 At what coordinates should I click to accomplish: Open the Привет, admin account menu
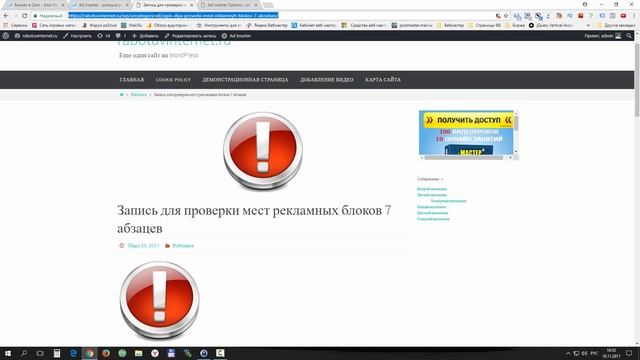click(x=602, y=36)
